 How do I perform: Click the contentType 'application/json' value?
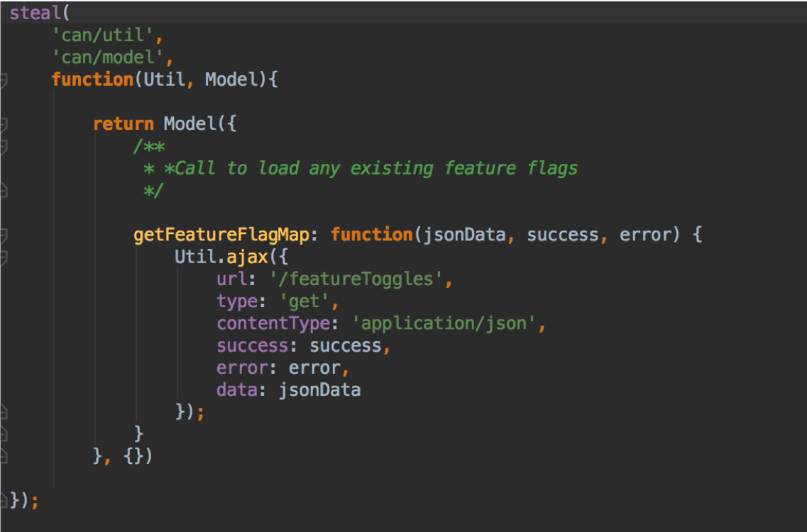tap(447, 323)
